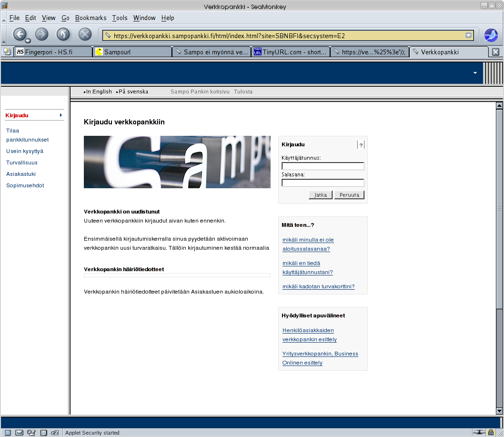Click the SeaMonkey throbber logo

coord(491,35)
